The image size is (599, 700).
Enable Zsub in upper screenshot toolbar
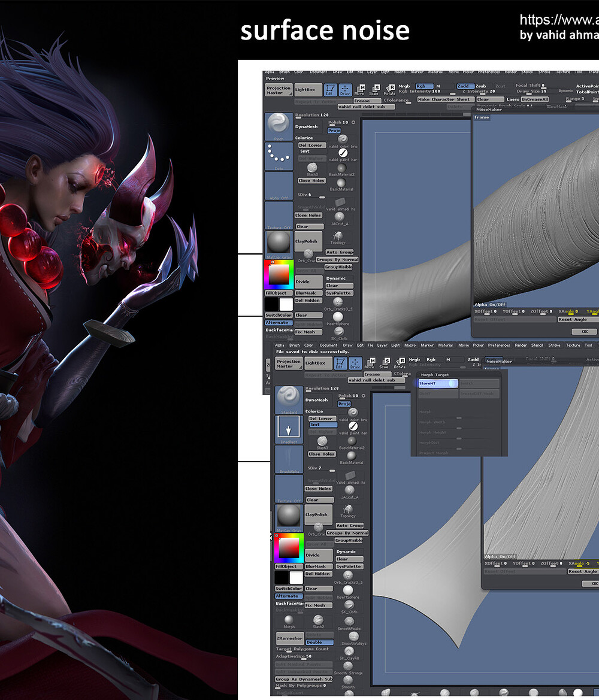[x=480, y=86]
